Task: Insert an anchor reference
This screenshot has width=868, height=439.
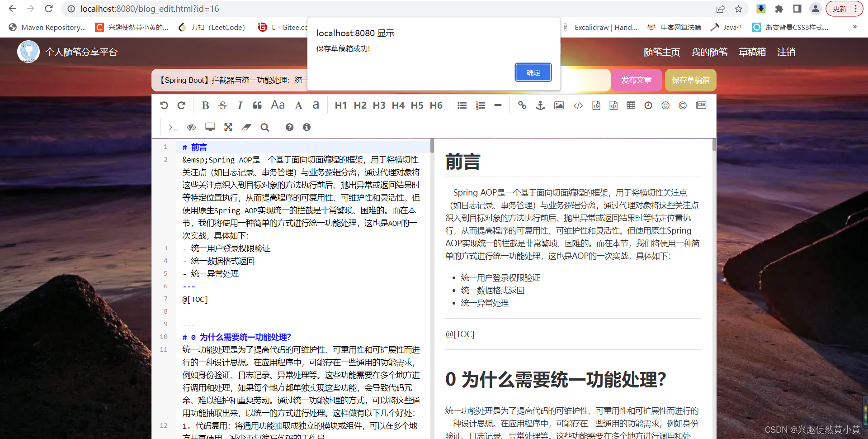Action: (540, 105)
